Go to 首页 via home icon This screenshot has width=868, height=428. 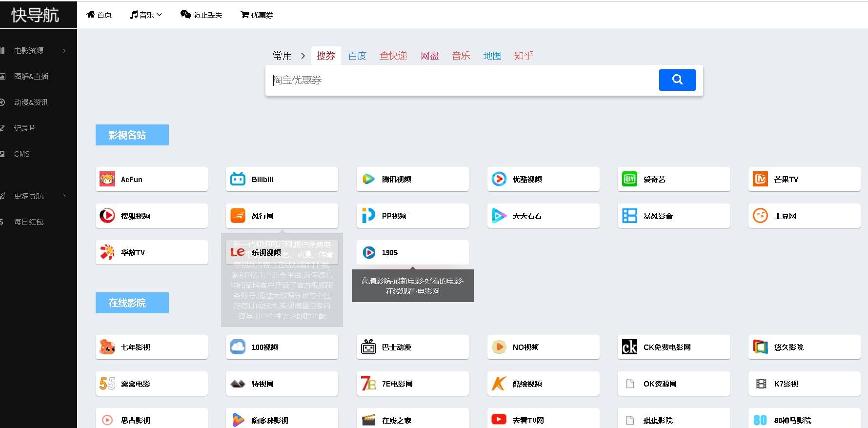coord(99,15)
